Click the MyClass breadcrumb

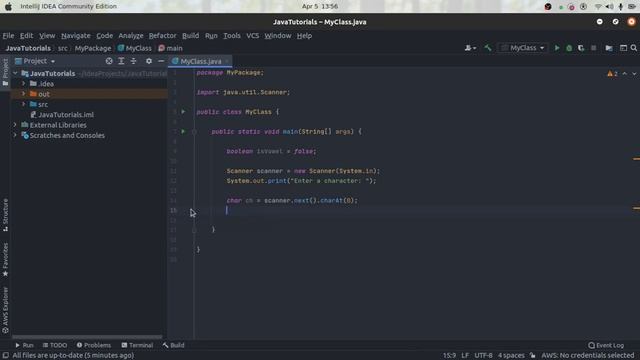pos(135,48)
